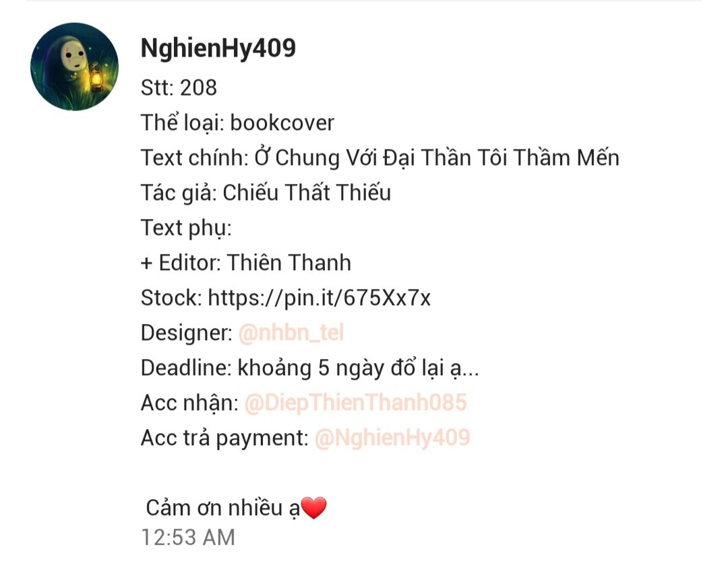
Task: Open NghienHy409's profile avatar
Action: 74,67
